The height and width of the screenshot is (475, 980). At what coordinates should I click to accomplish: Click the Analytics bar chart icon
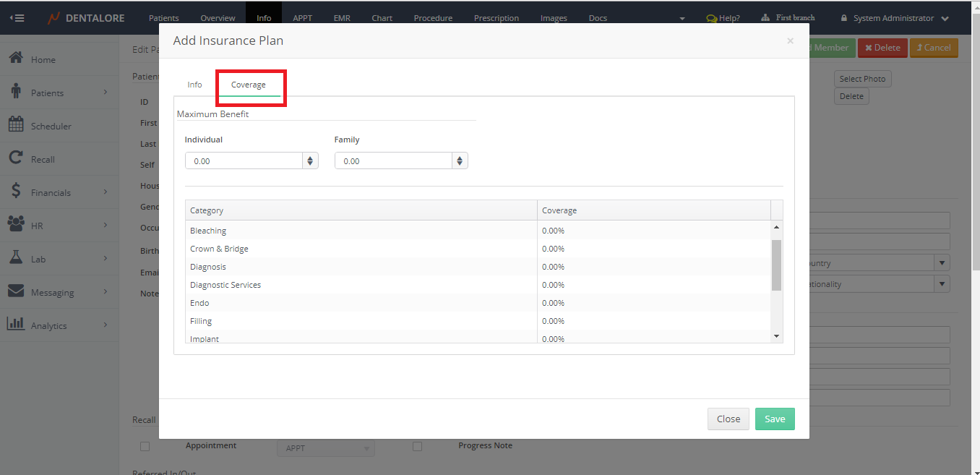pos(16,325)
